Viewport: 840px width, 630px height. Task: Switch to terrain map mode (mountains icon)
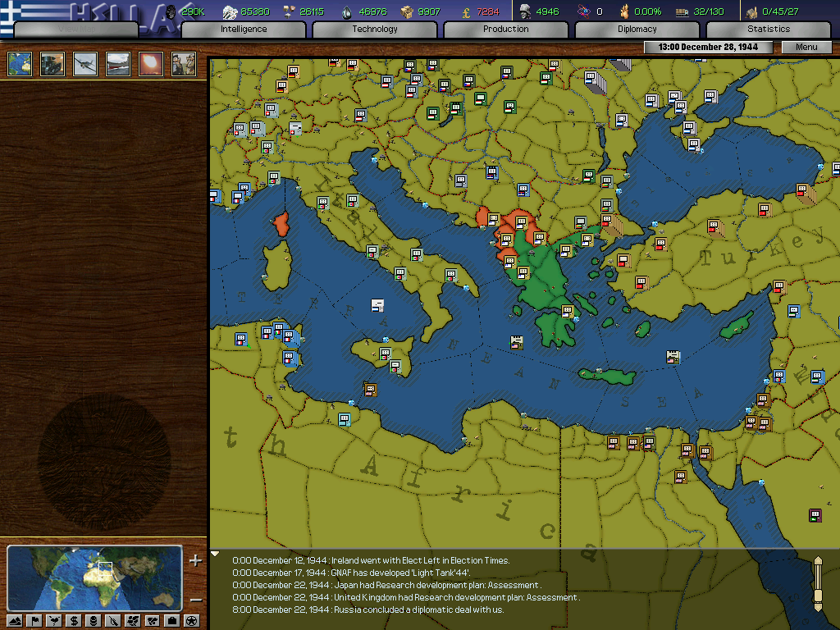click(15, 621)
